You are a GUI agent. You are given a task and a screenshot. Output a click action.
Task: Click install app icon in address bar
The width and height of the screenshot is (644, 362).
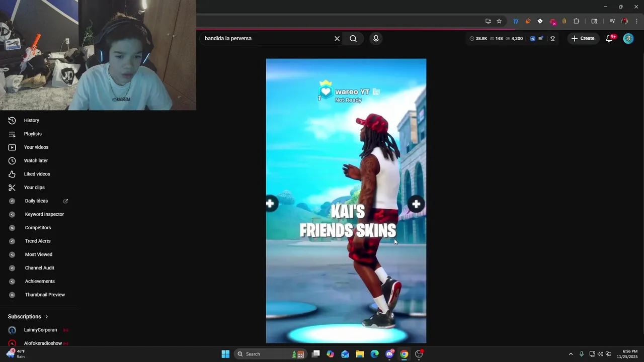(x=488, y=21)
